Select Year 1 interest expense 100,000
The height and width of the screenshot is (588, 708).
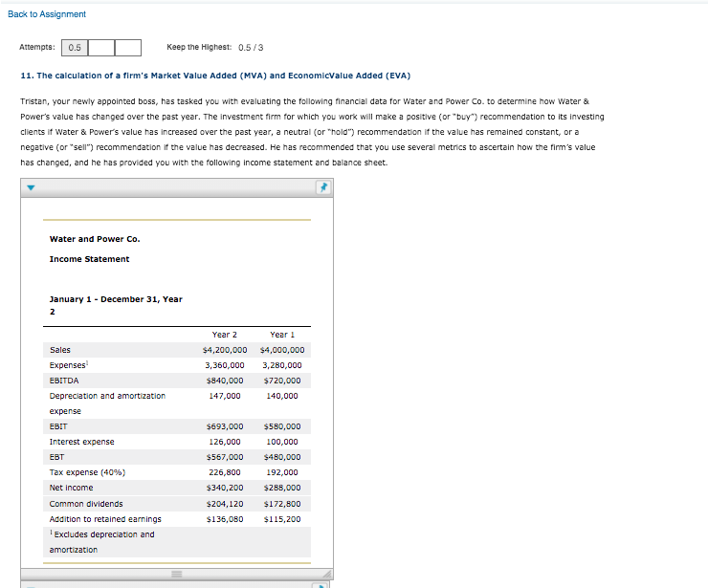[x=282, y=442]
